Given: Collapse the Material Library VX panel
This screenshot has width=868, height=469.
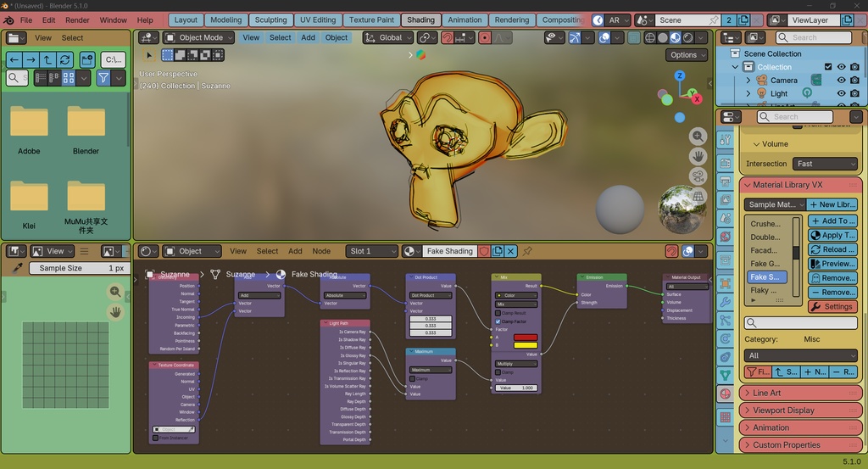Looking at the screenshot, I should (800, 185).
